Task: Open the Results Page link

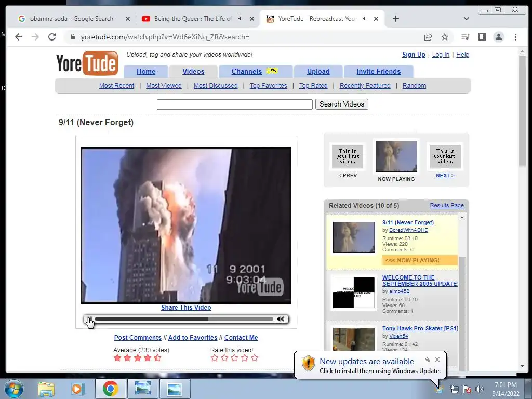Action: click(447, 205)
